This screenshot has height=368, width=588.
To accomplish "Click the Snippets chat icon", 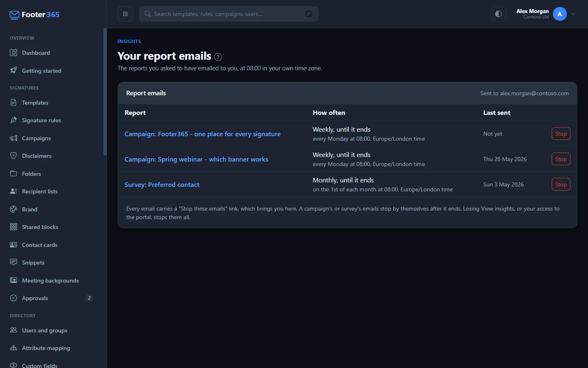I will coord(13,263).
